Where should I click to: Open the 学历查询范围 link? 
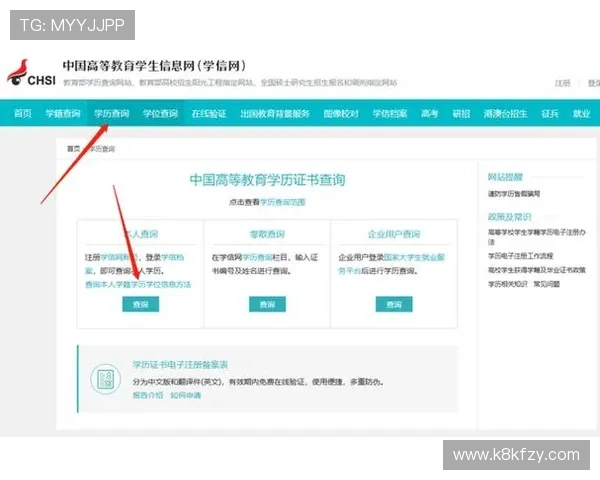point(282,202)
